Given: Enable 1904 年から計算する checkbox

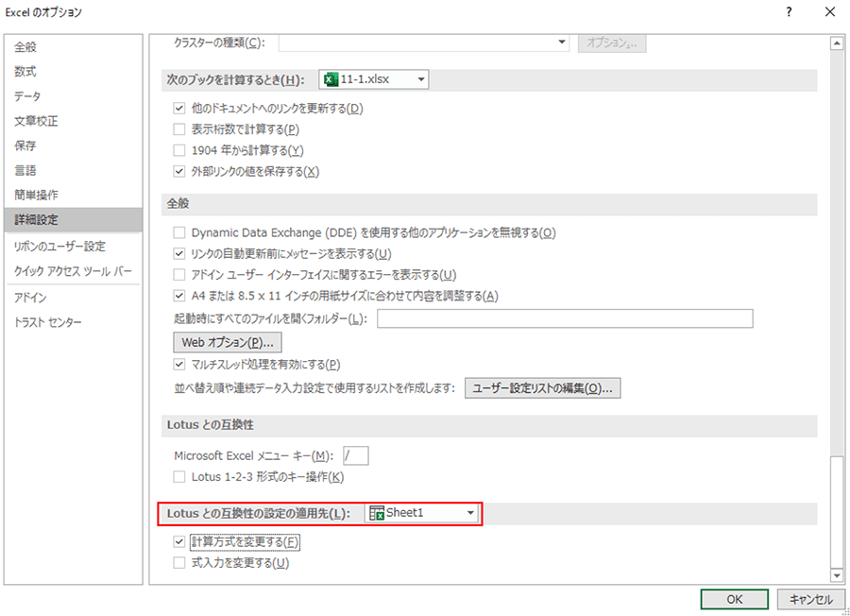Looking at the screenshot, I should pyautogui.click(x=178, y=150).
